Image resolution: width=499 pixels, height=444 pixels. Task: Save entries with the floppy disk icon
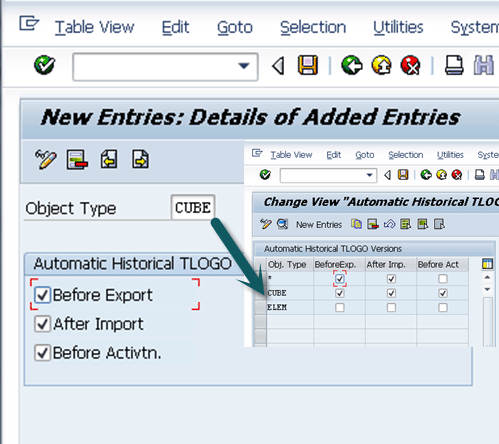pyautogui.click(x=307, y=65)
